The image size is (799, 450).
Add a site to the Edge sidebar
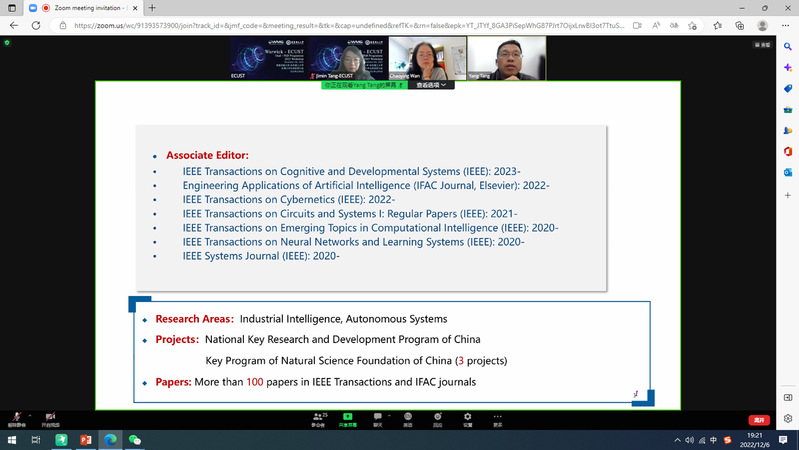point(788,195)
